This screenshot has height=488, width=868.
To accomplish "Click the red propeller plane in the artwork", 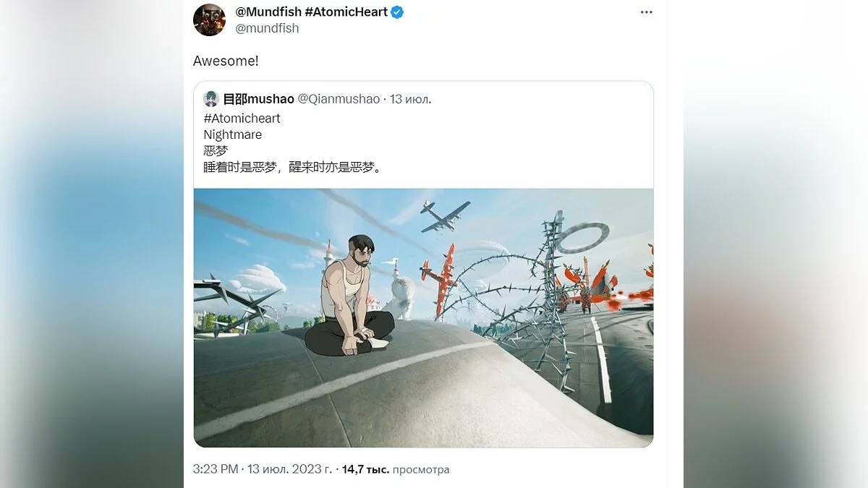I will 441,281.
